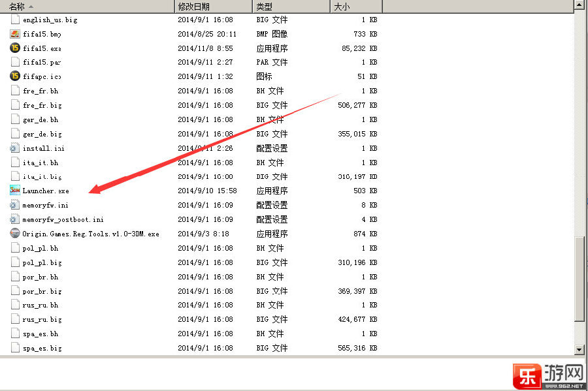This screenshot has width=588, height=391.
Task: Click the fifa15.bmp image file icon
Action: point(15,34)
